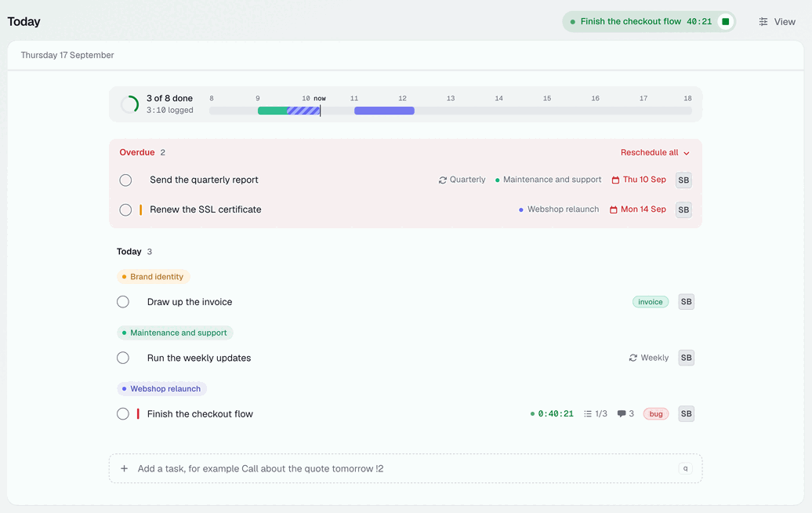Stop the running timer square icon

(726, 22)
